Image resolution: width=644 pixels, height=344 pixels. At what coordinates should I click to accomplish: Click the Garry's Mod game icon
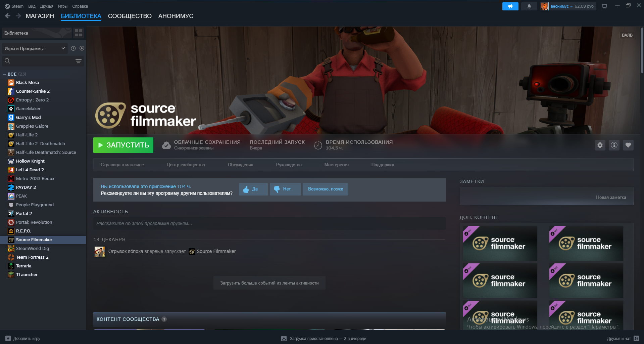[x=11, y=118]
